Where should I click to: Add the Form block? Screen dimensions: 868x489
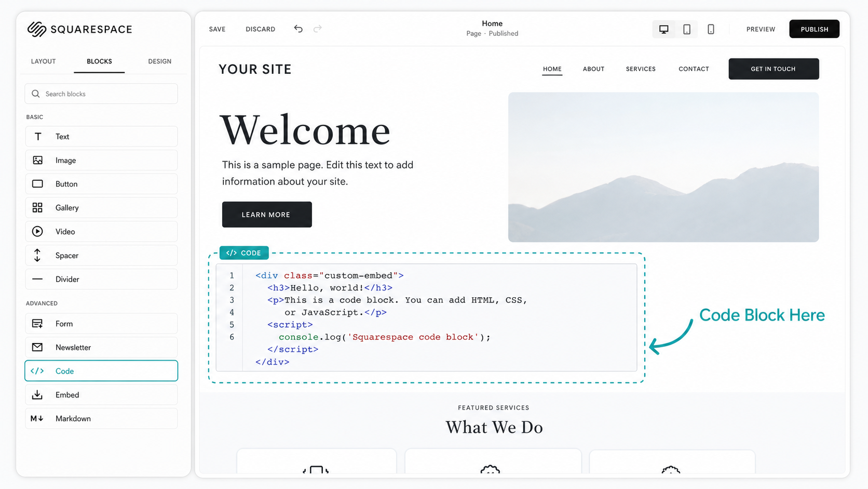click(101, 323)
